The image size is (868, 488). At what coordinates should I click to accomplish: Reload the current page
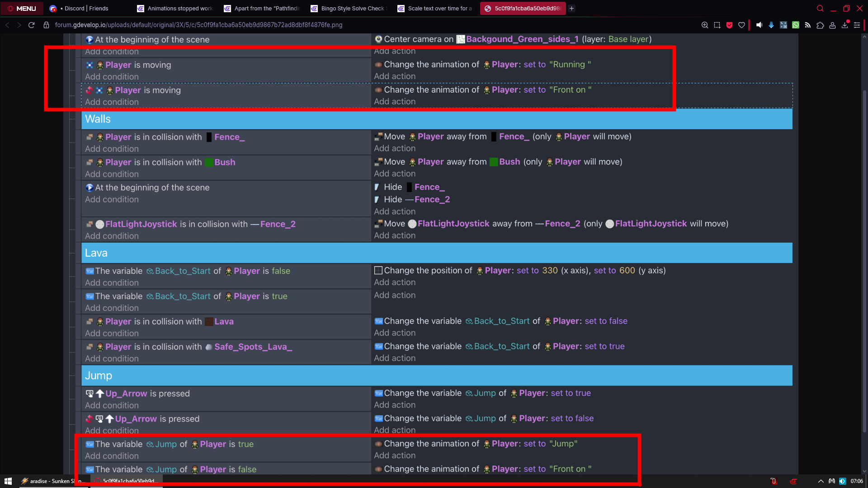pyautogui.click(x=31, y=25)
